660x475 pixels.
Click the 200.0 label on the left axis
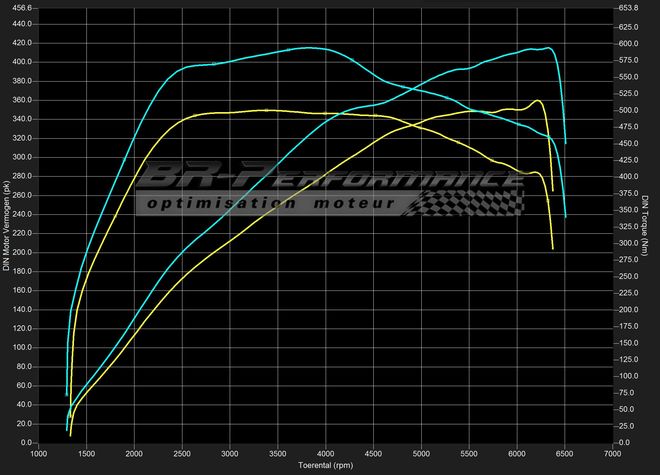point(21,252)
